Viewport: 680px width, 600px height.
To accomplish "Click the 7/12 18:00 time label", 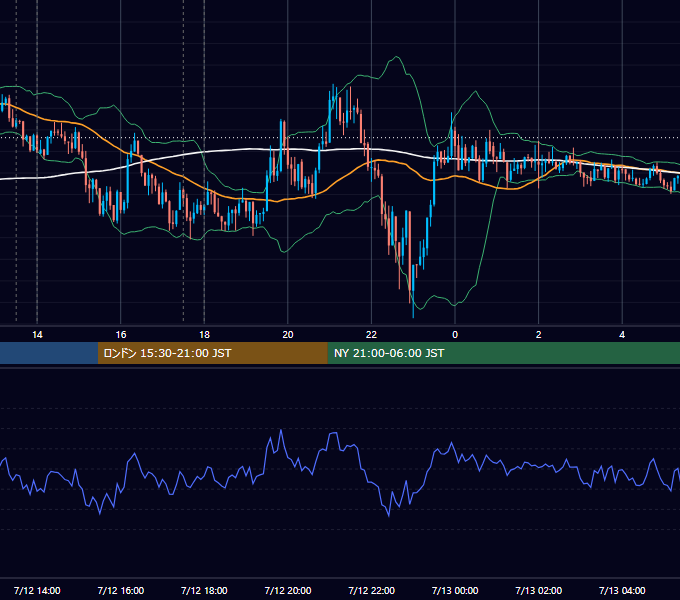I will [204, 590].
